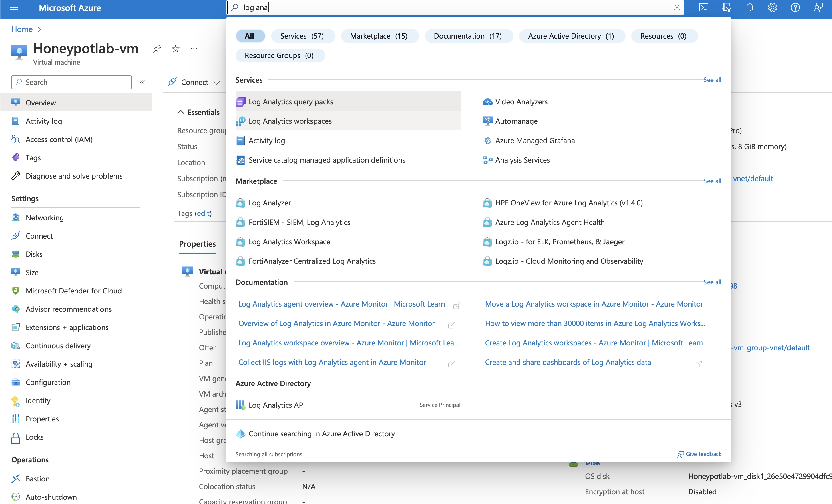Collapse the left resource menu

tap(142, 82)
